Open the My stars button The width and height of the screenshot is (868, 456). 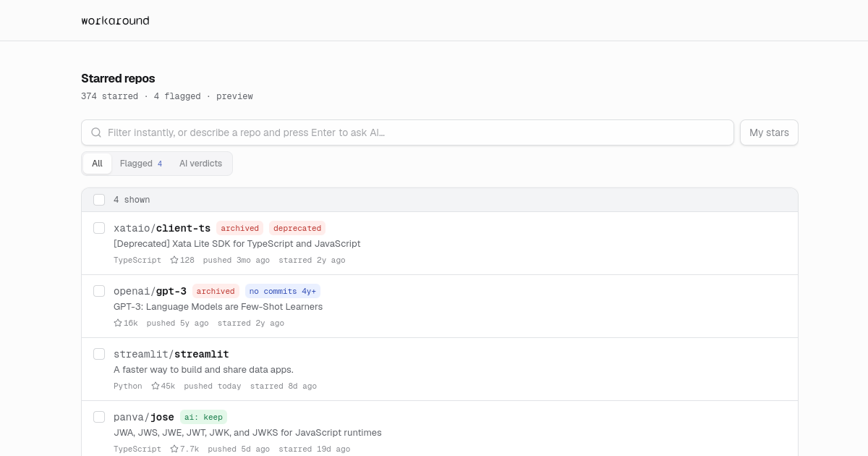tap(769, 132)
